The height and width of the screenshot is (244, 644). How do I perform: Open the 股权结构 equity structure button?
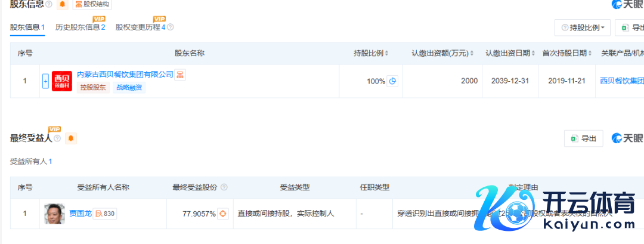point(91,5)
